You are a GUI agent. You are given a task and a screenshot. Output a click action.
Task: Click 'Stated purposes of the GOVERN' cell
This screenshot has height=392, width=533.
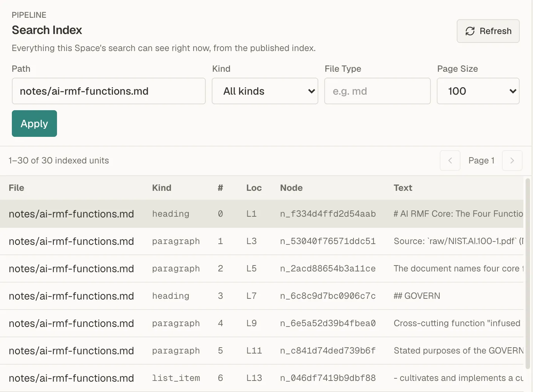[459, 351]
